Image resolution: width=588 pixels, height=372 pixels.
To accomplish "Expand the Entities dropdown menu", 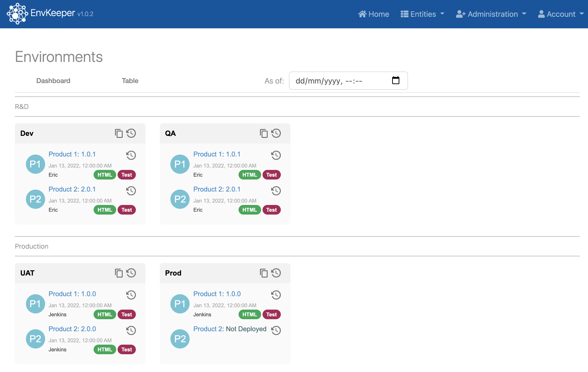I will click(422, 14).
